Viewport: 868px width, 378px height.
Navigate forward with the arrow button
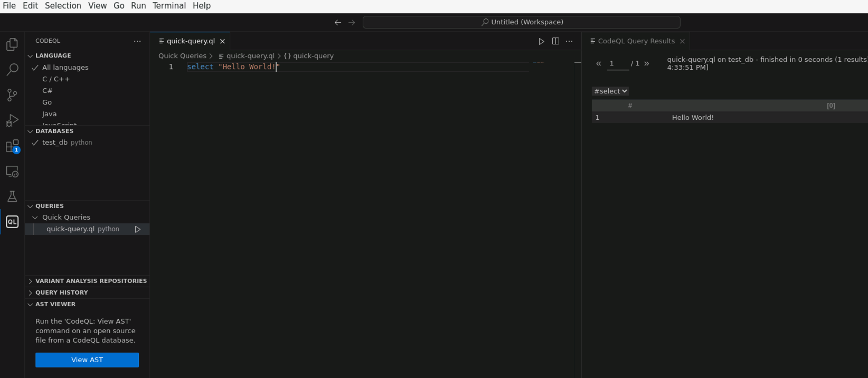click(x=352, y=22)
